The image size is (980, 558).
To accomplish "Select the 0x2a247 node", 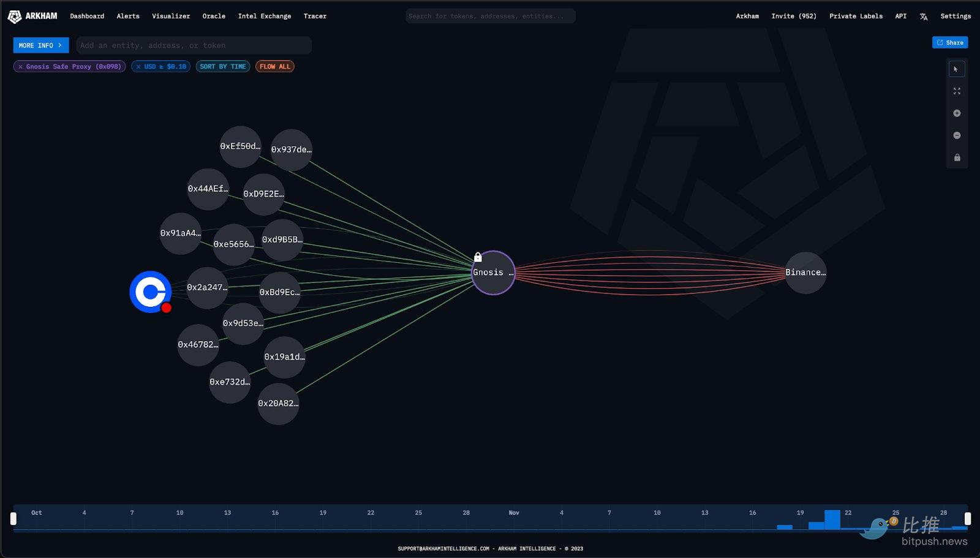I will tap(207, 288).
